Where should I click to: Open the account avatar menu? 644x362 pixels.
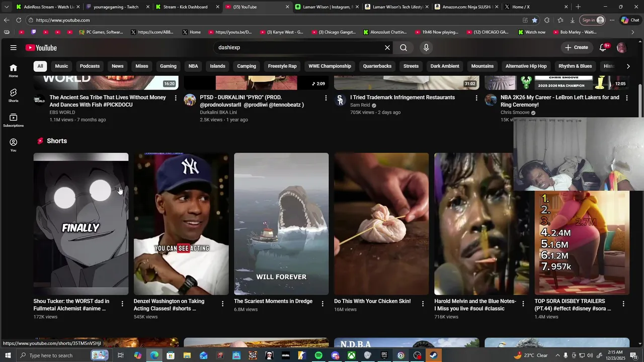[621, 48]
